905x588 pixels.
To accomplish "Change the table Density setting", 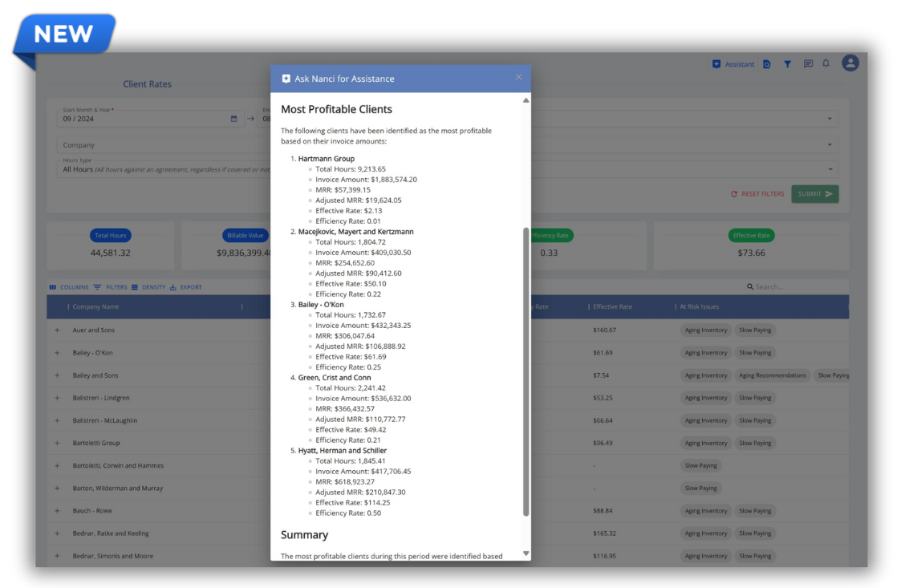I will click(x=148, y=287).
